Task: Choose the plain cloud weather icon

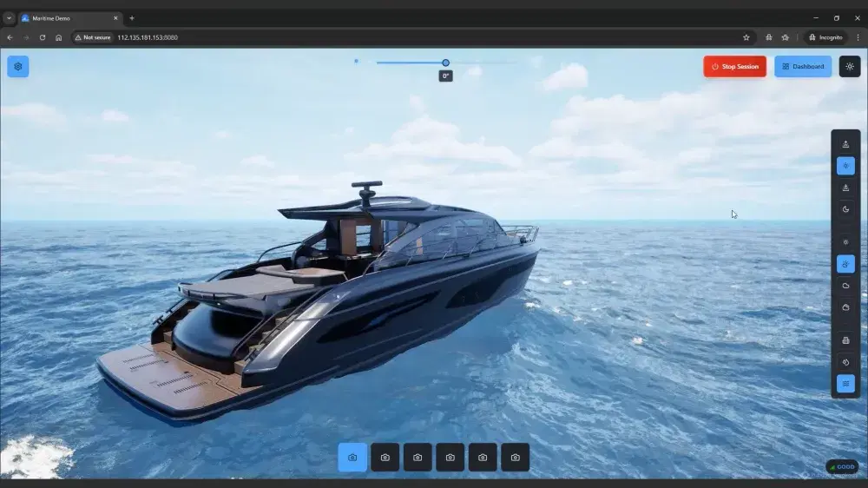Action: pos(845,286)
